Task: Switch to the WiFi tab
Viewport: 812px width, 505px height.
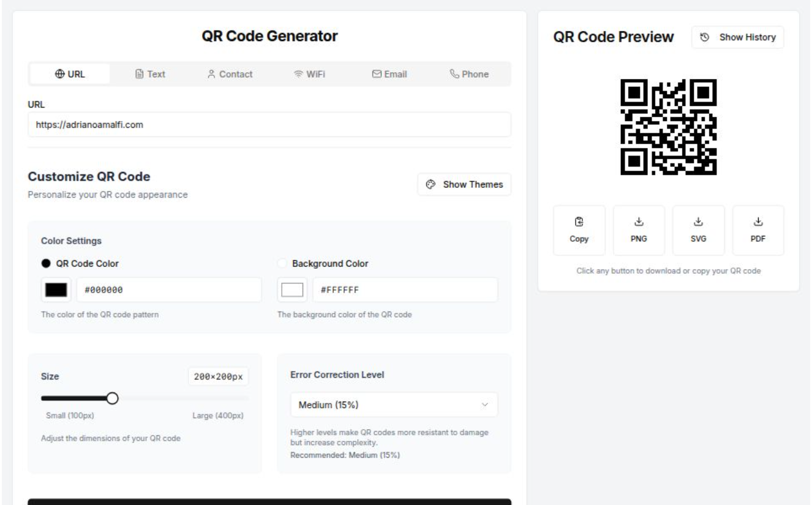Action: click(x=309, y=74)
